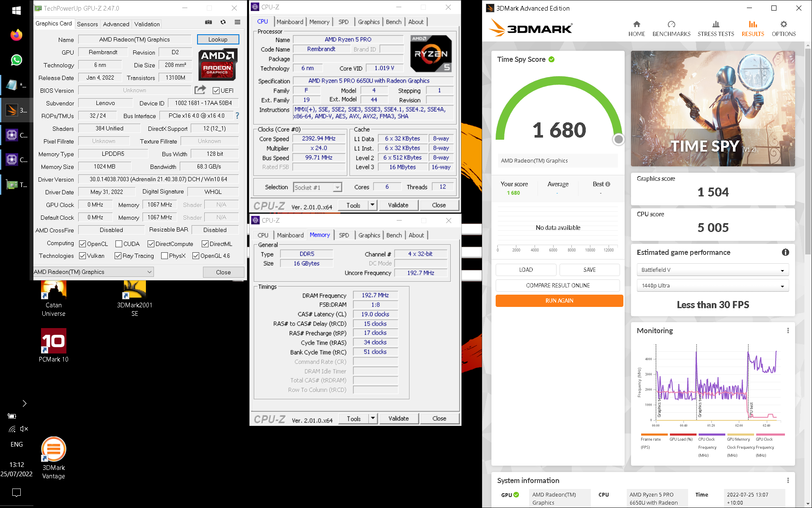Open Mainboard tab in upper CPU-Z

[290, 22]
